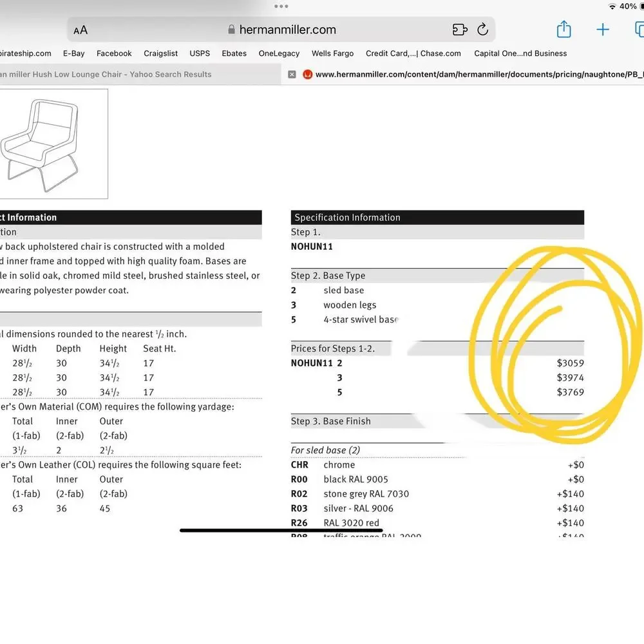Tap the three-dot multitasking menu at top
The image size is (644, 644).
click(x=281, y=6)
